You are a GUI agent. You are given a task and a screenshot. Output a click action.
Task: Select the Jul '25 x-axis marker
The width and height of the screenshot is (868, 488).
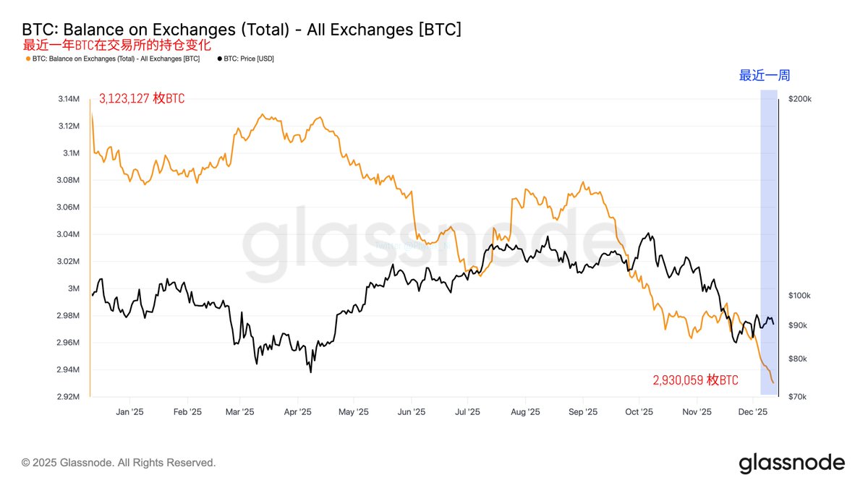(467, 412)
